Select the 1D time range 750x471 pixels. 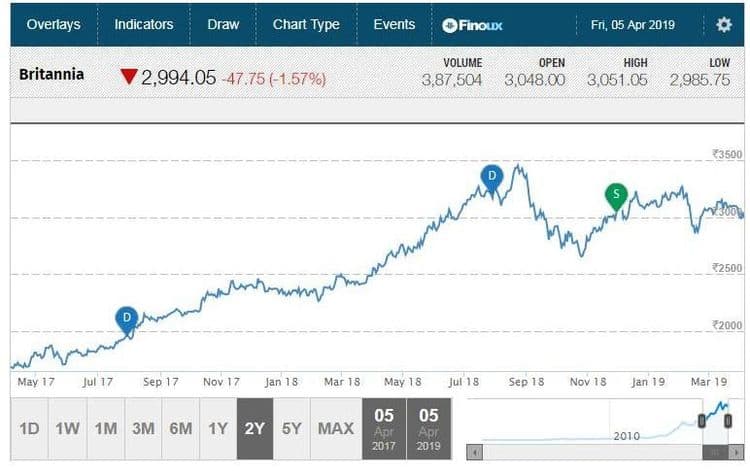click(x=29, y=428)
